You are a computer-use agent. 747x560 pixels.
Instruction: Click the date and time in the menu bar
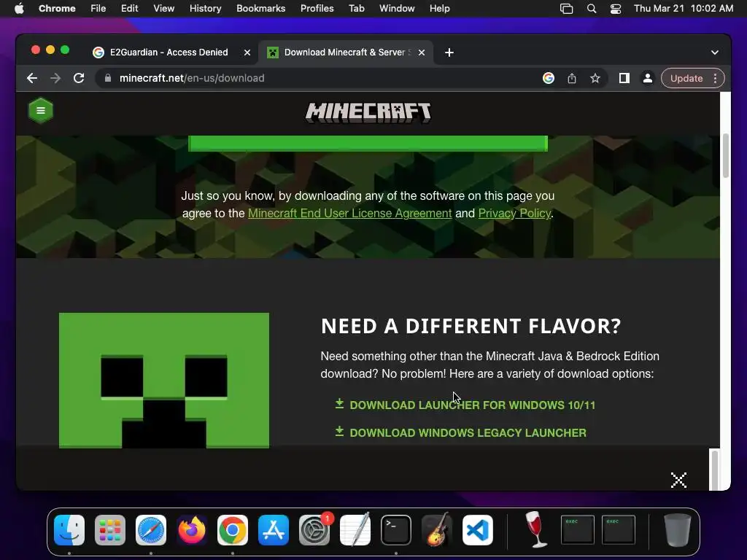[684, 9]
